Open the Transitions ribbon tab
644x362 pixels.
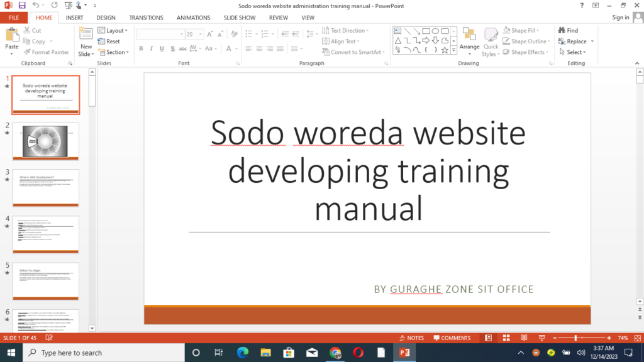146,18
